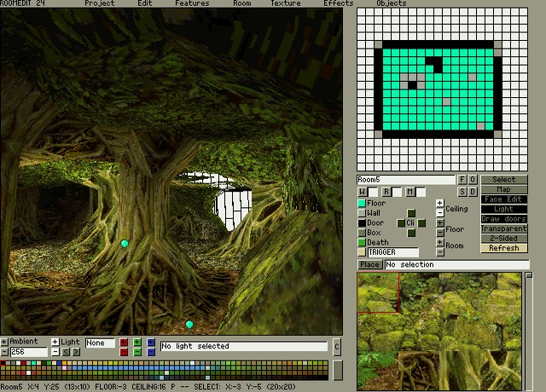Click the Room5 name input field
546x392 pixels.
tap(406, 180)
